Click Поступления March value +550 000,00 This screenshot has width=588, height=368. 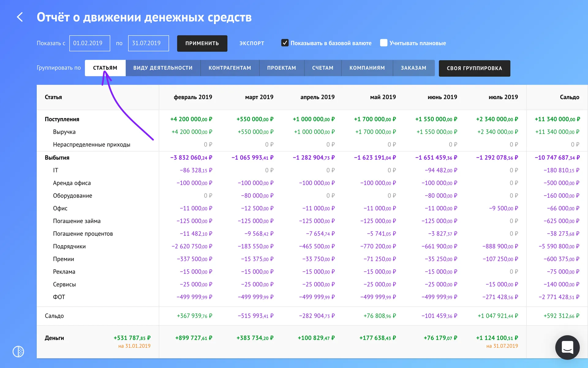(x=255, y=119)
